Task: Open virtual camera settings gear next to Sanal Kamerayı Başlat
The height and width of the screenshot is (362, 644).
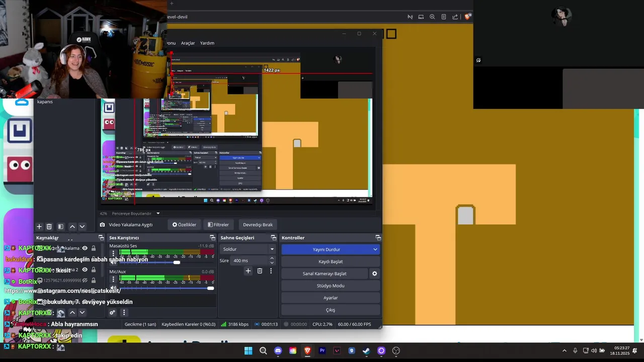Action: pos(374,274)
